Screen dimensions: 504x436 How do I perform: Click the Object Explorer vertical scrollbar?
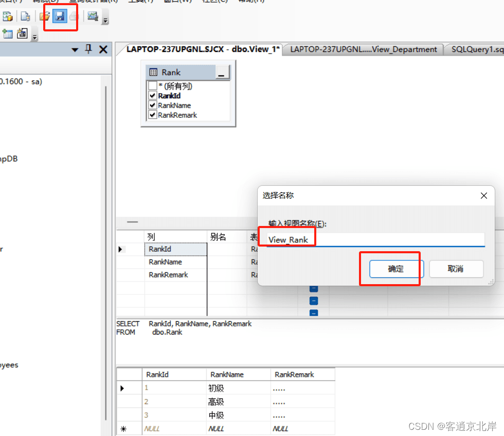106,253
